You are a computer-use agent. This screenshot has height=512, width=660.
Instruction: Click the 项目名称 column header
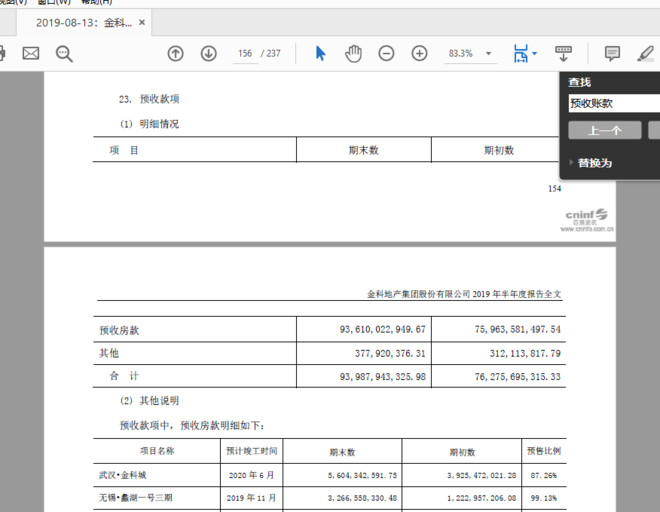pos(157,451)
